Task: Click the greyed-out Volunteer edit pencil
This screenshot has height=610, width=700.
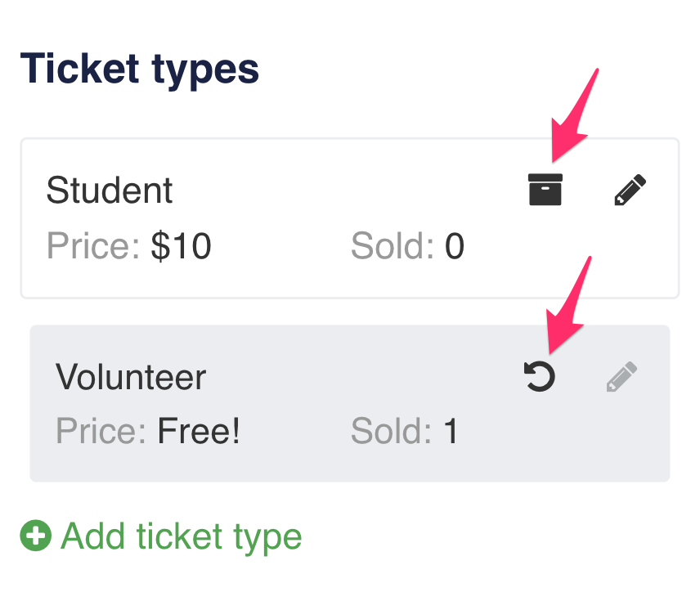Action: pyautogui.click(x=621, y=377)
